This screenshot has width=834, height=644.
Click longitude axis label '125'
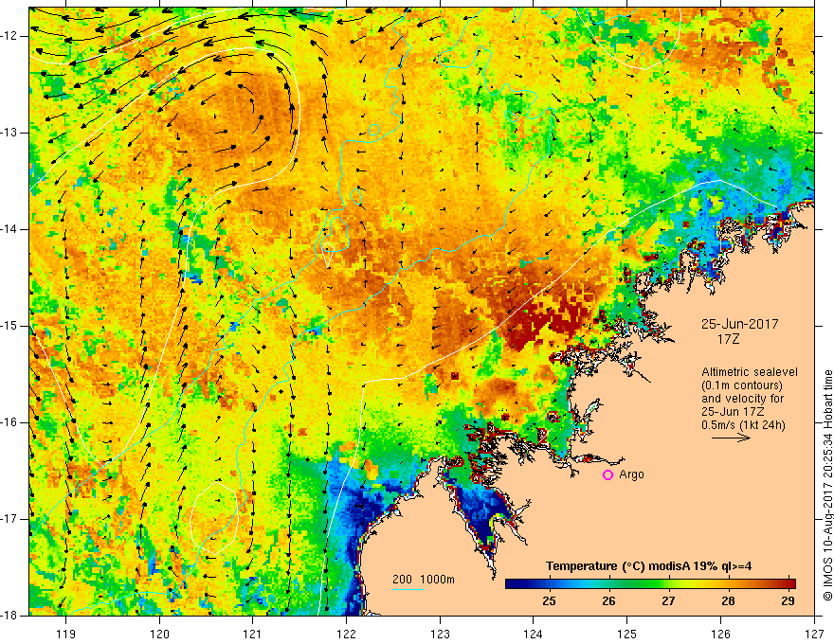tap(627, 634)
